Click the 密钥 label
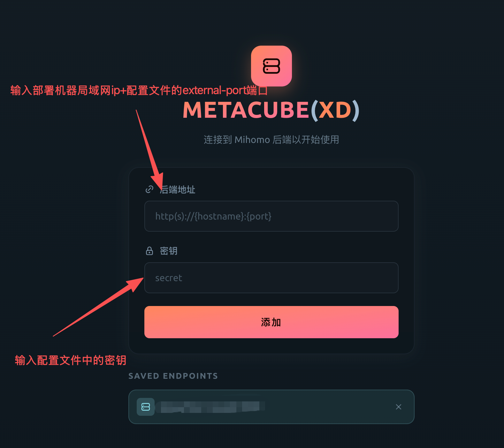The image size is (504, 448). click(169, 251)
